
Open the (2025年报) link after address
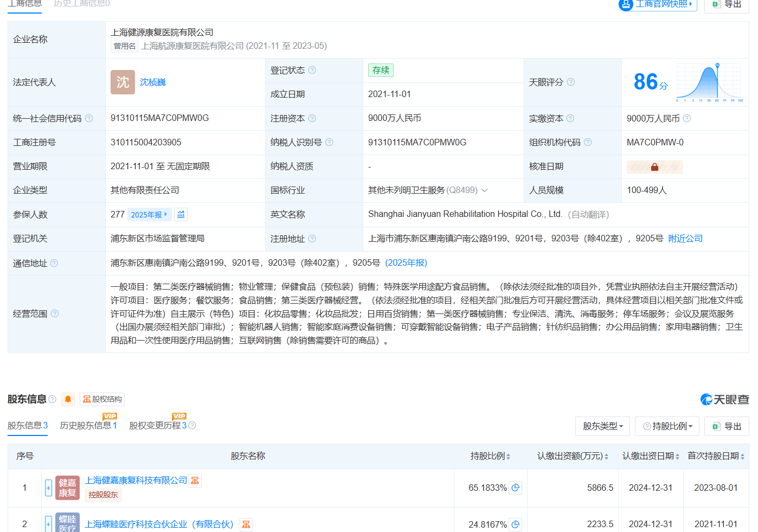point(406,262)
